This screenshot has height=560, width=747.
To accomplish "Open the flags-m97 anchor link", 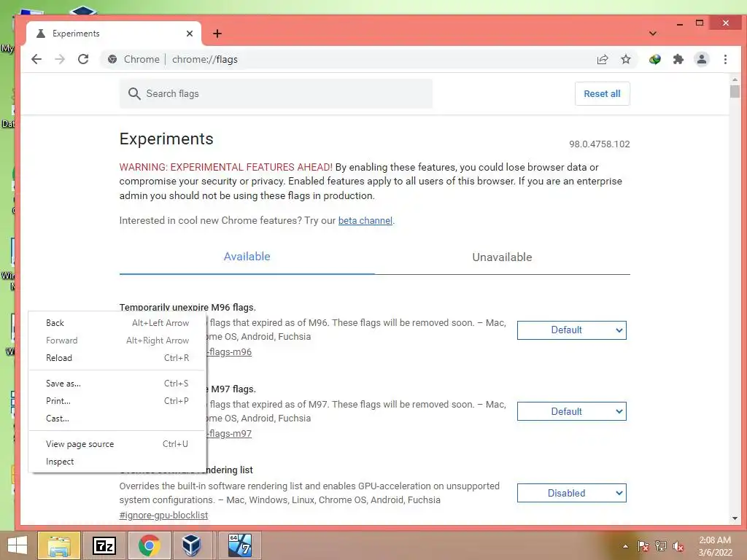I will [x=229, y=433].
